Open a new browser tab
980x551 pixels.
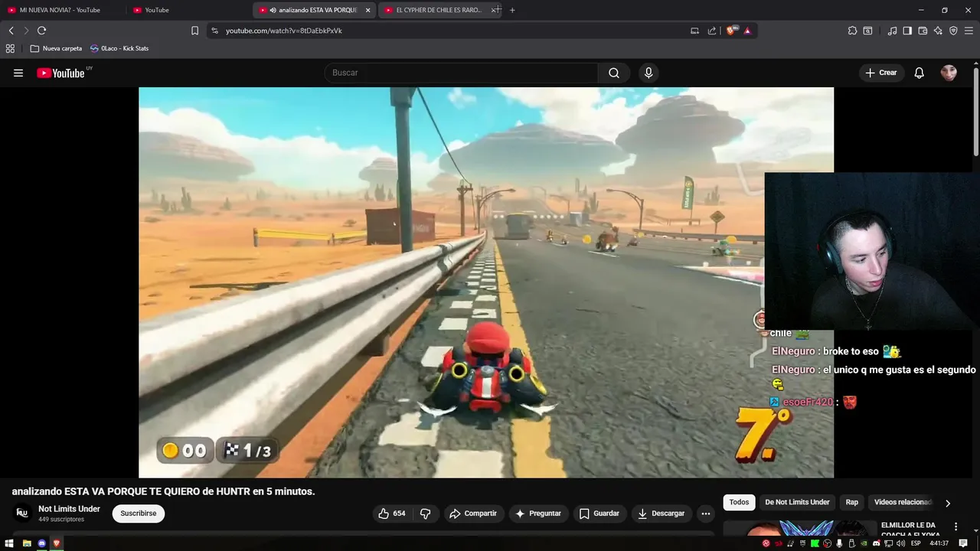pos(512,10)
